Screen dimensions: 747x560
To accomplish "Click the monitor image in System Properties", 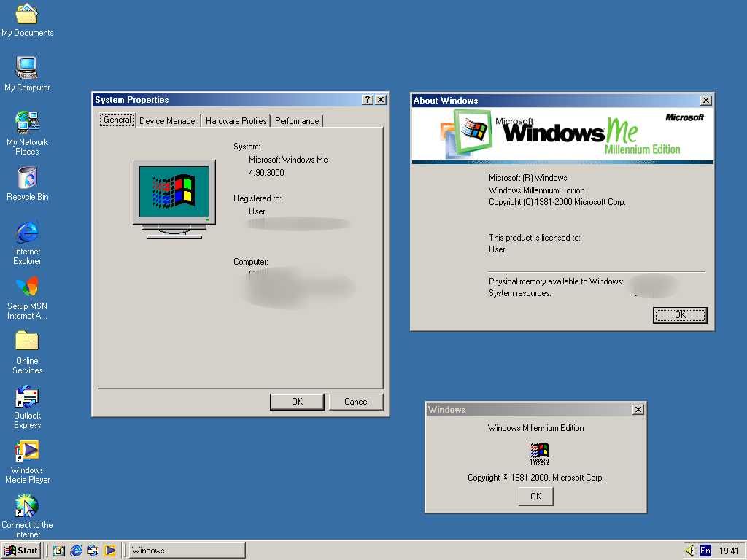I will click(174, 199).
